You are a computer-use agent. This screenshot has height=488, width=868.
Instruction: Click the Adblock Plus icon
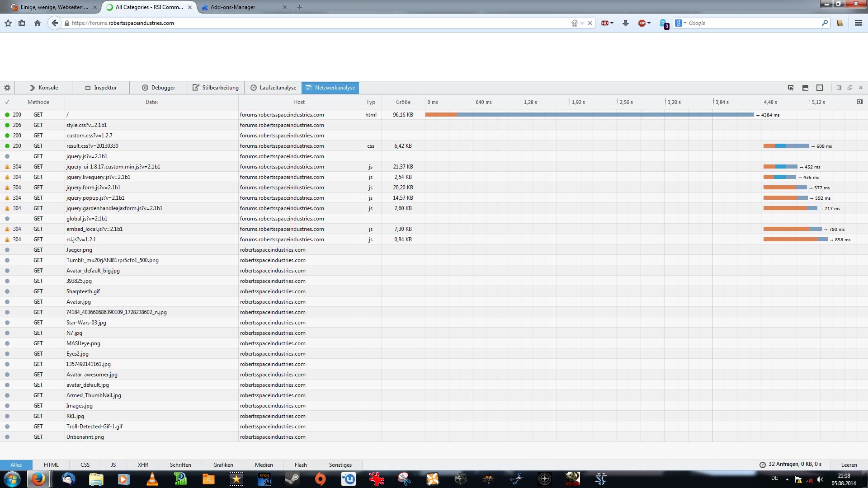pos(642,23)
